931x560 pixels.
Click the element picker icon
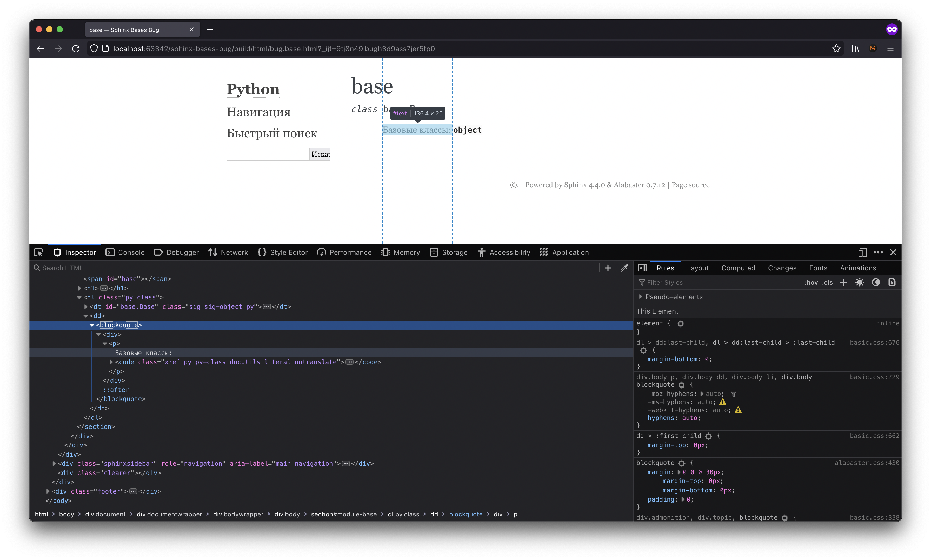pyautogui.click(x=38, y=252)
